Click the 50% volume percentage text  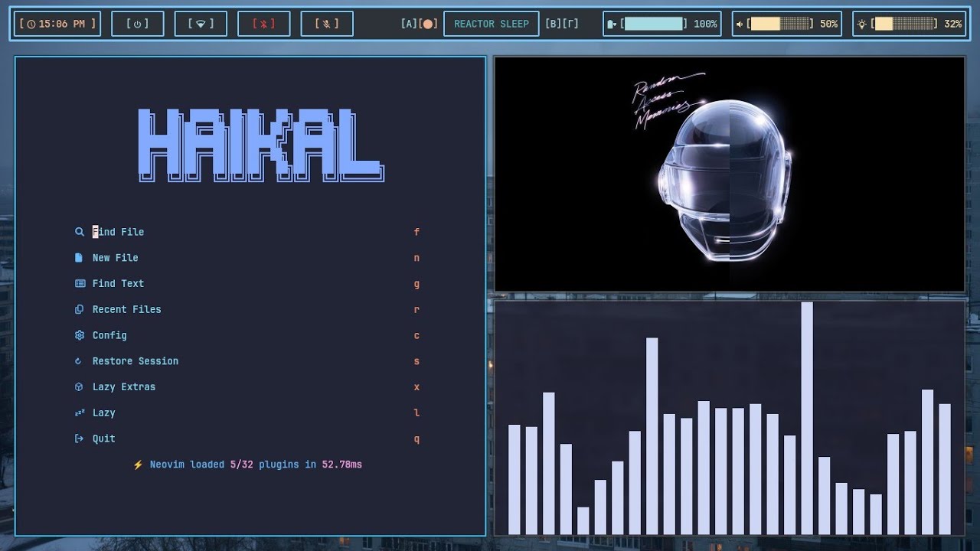click(x=828, y=24)
